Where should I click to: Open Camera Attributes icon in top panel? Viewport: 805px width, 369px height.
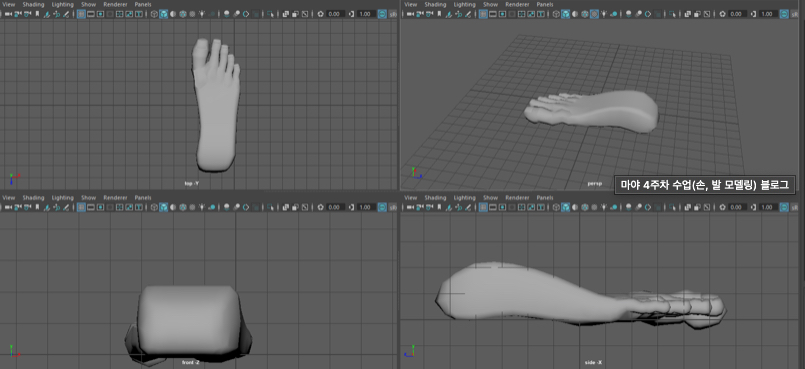(27, 14)
